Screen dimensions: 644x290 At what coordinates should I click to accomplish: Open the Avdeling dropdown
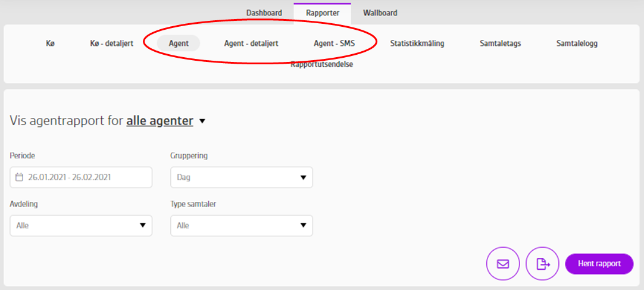click(x=81, y=226)
